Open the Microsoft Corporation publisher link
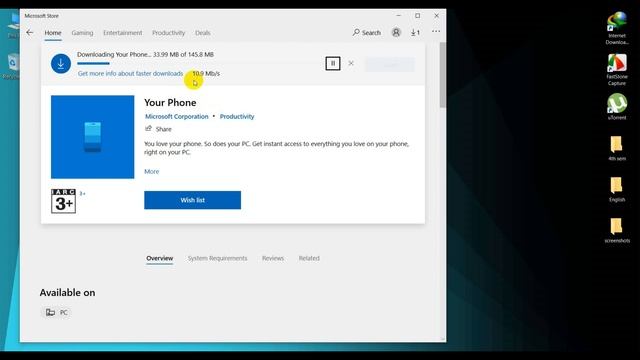 click(177, 116)
